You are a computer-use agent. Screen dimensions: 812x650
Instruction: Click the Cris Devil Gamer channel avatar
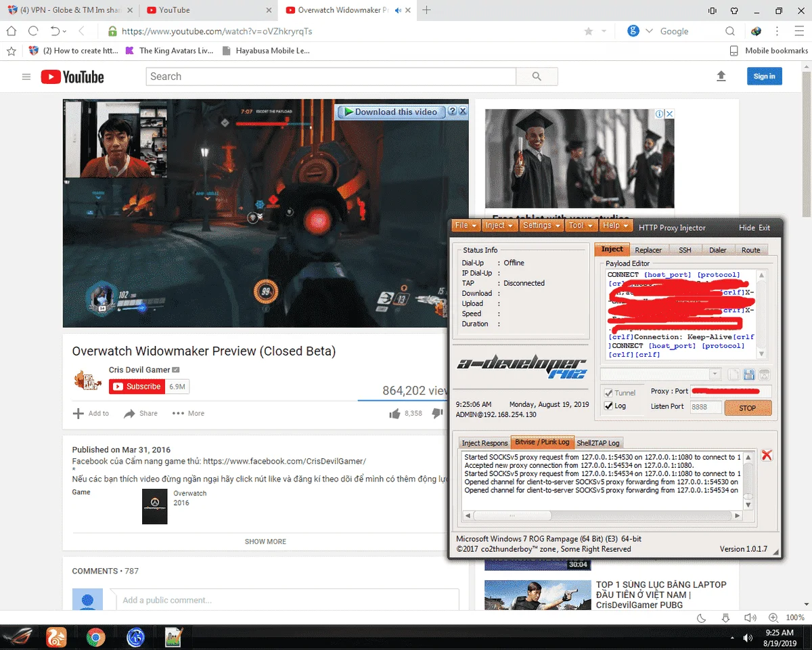(x=88, y=381)
